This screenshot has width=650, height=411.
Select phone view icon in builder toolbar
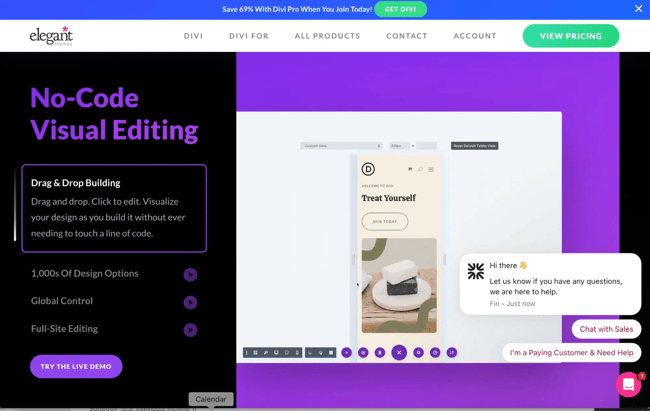point(297,353)
